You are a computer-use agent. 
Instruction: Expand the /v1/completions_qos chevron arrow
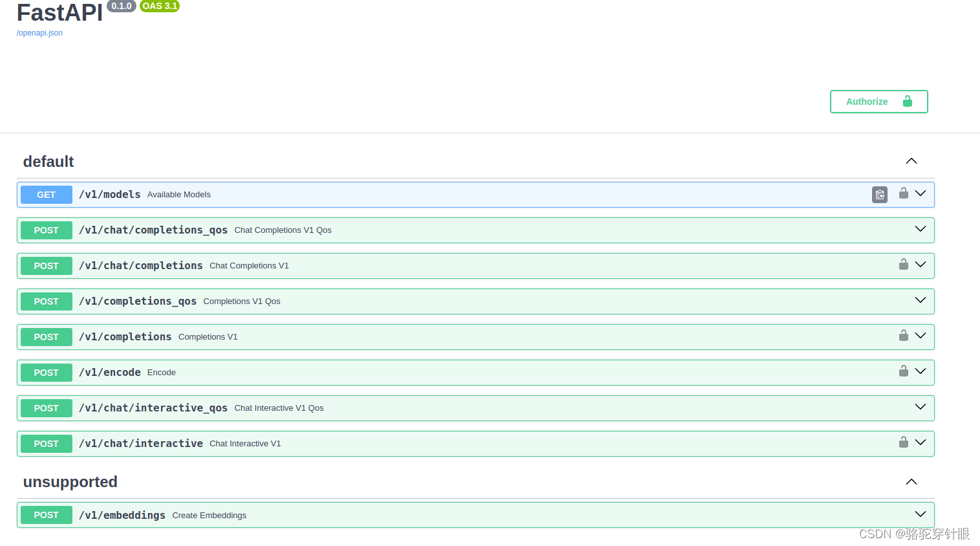921,300
